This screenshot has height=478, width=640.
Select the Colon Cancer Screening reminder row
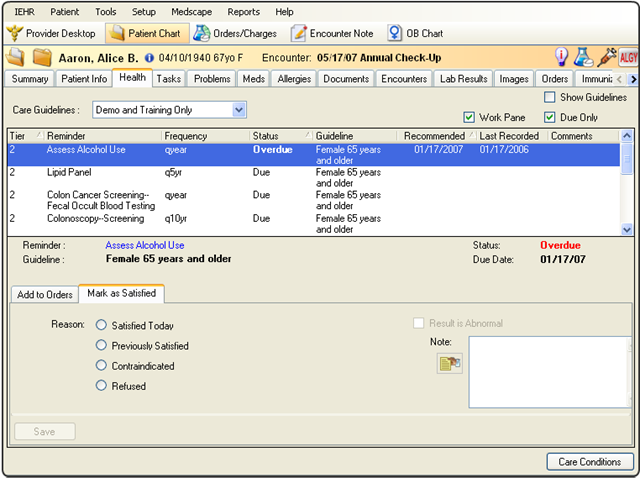pos(313,200)
